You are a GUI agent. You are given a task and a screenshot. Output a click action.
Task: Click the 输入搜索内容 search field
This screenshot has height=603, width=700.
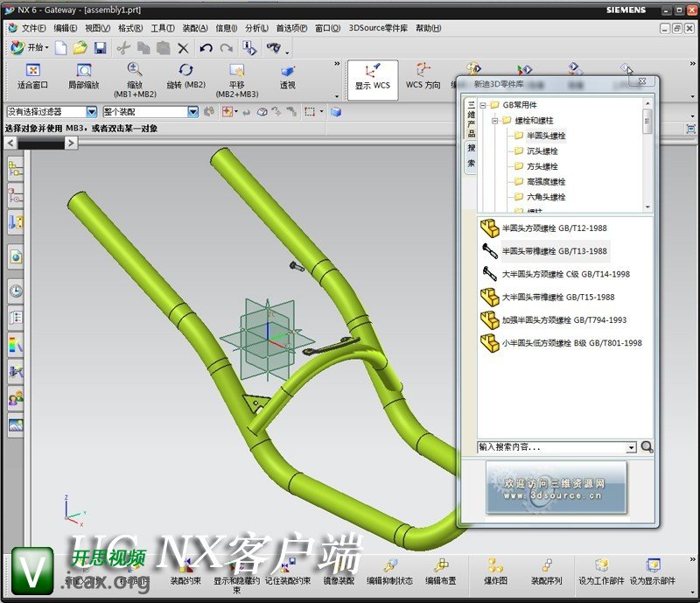[x=553, y=447]
